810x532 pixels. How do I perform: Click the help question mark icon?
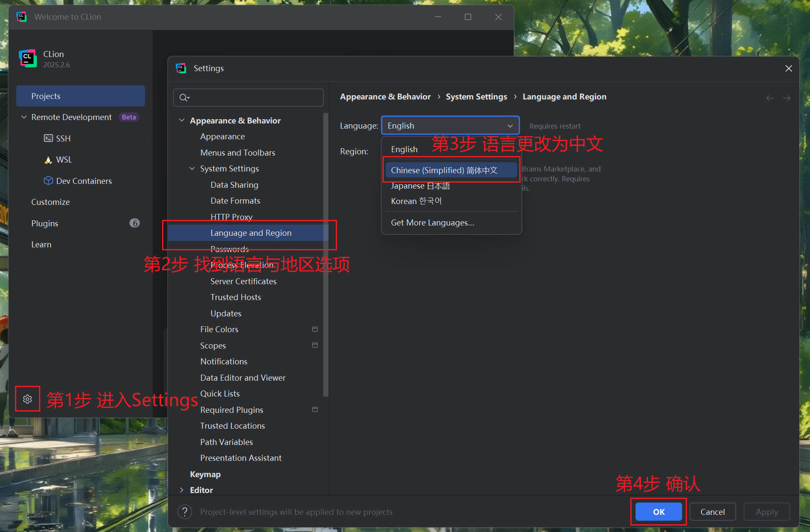tap(185, 511)
